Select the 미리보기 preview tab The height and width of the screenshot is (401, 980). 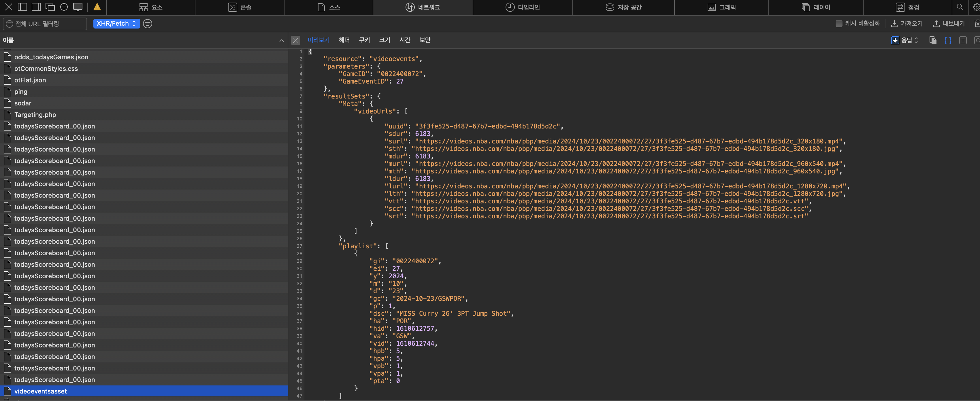[x=318, y=40]
